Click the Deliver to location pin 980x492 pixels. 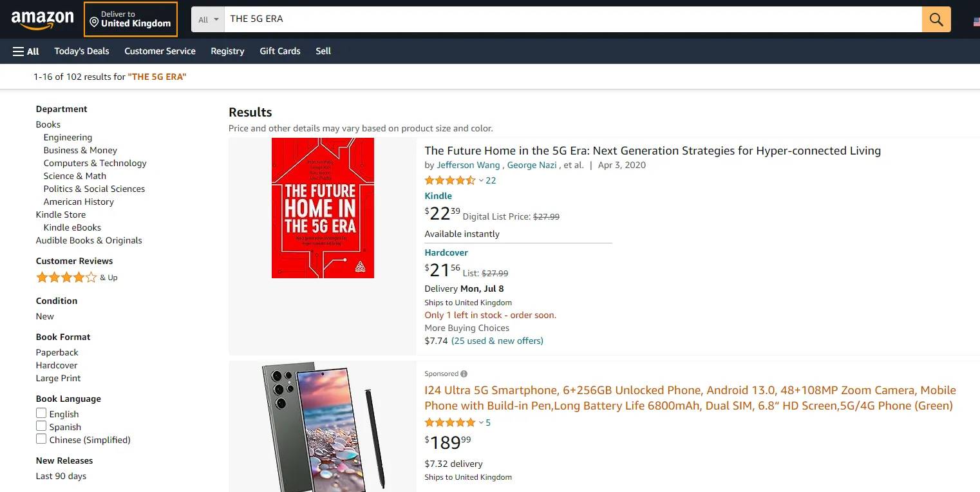tap(94, 23)
